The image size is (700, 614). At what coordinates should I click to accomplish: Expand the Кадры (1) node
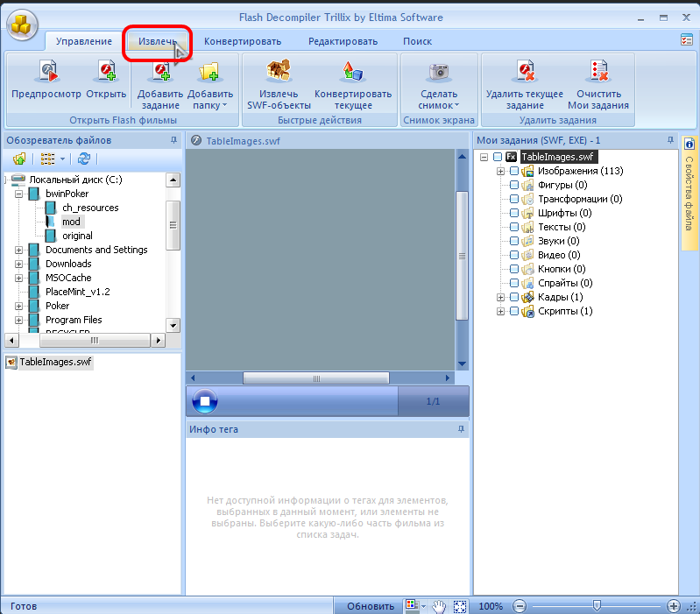pyautogui.click(x=500, y=297)
